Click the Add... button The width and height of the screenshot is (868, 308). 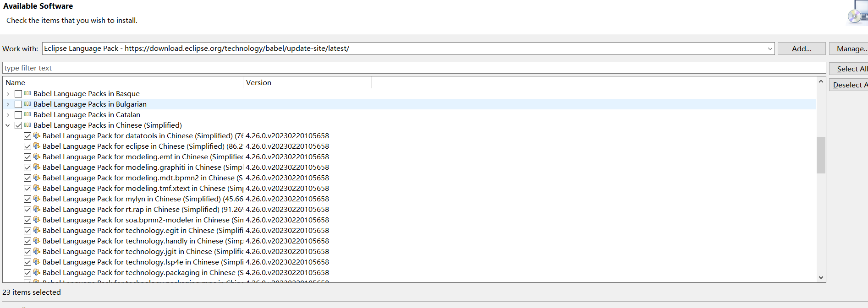[x=802, y=49]
